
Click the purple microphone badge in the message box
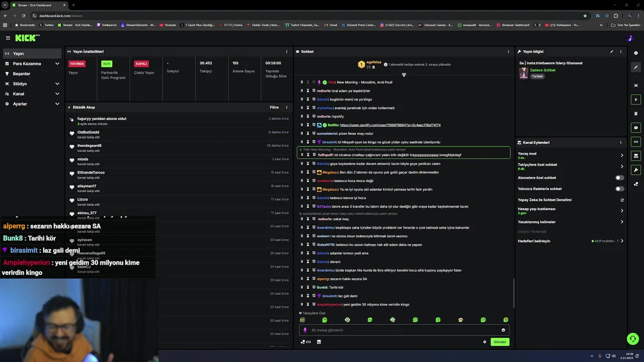[x=305, y=330]
